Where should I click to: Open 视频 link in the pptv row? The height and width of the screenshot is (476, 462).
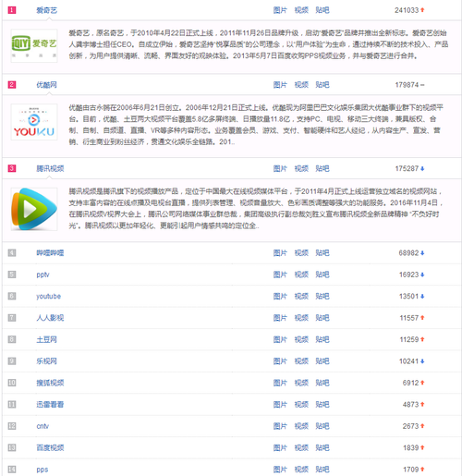click(x=301, y=275)
